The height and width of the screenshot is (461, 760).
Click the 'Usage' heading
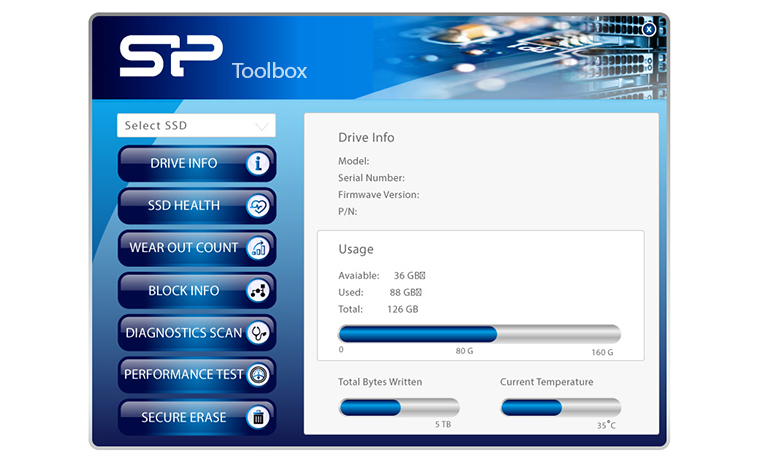(356, 250)
